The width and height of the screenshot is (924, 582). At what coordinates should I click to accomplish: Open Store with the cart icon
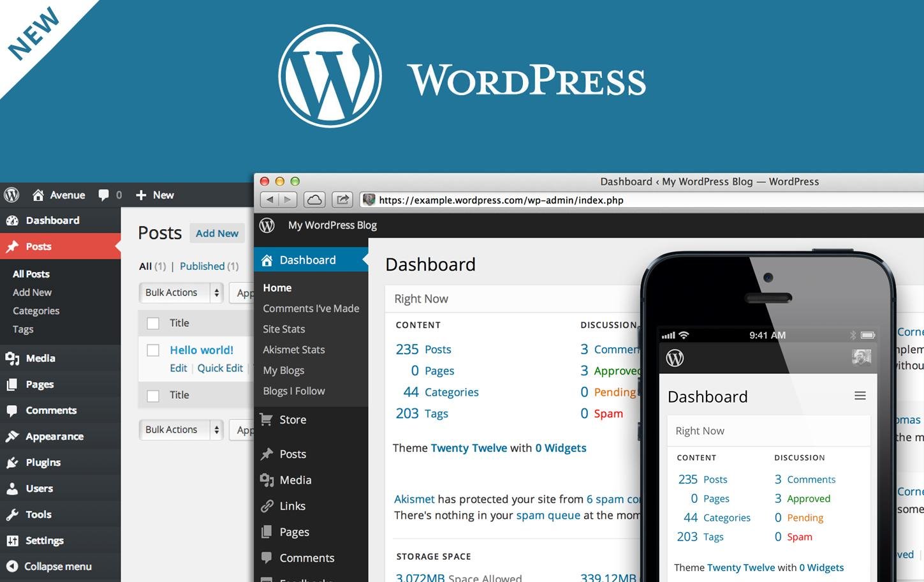[292, 419]
